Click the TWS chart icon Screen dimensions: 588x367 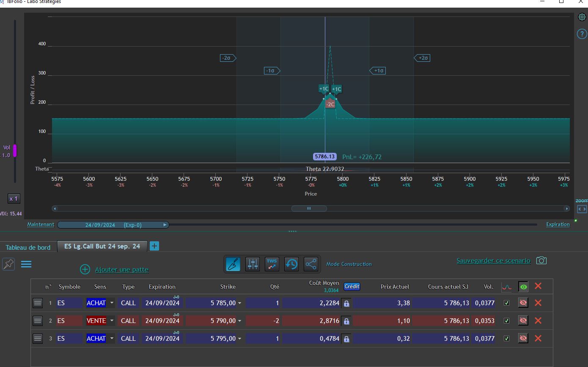click(x=272, y=264)
